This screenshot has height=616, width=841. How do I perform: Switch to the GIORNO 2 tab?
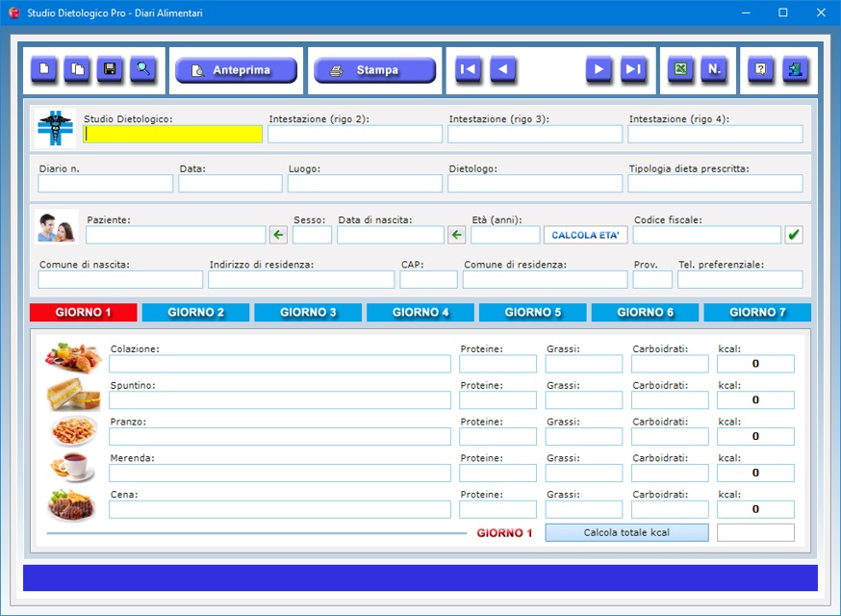coord(195,312)
